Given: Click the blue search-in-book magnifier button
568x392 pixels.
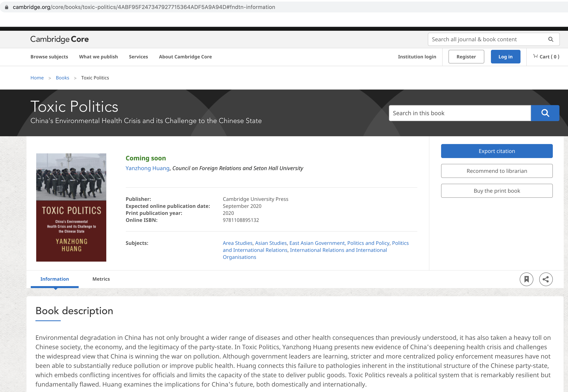Looking at the screenshot, I should tap(545, 113).
